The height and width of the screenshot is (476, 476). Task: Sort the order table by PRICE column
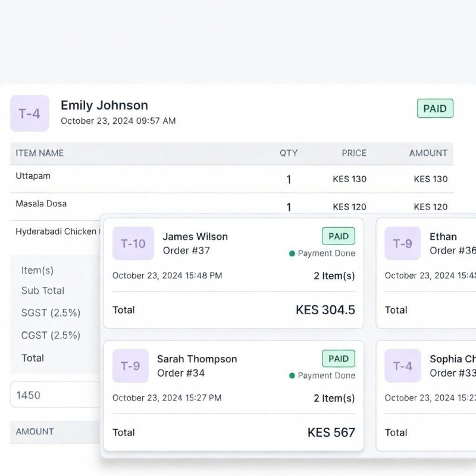pos(353,153)
